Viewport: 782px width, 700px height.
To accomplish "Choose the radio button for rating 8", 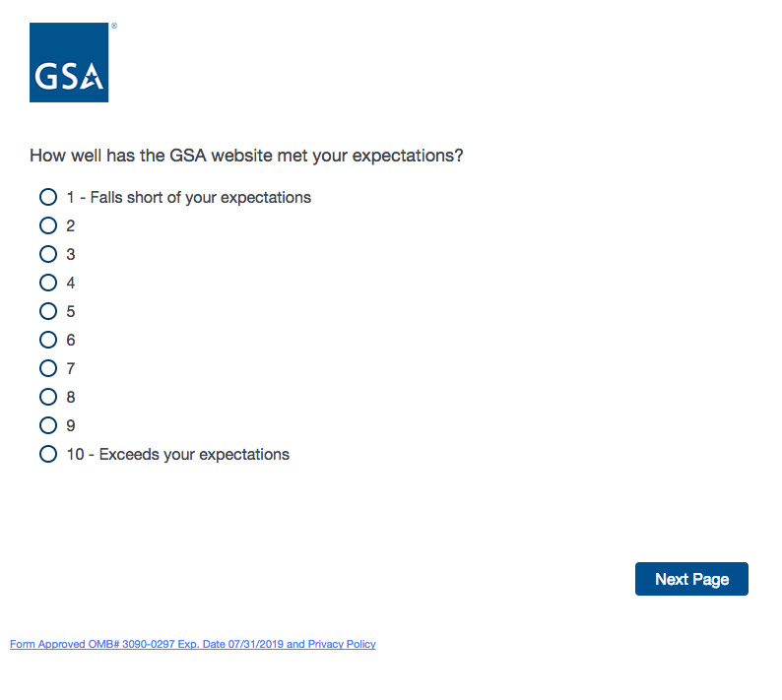I will point(48,397).
